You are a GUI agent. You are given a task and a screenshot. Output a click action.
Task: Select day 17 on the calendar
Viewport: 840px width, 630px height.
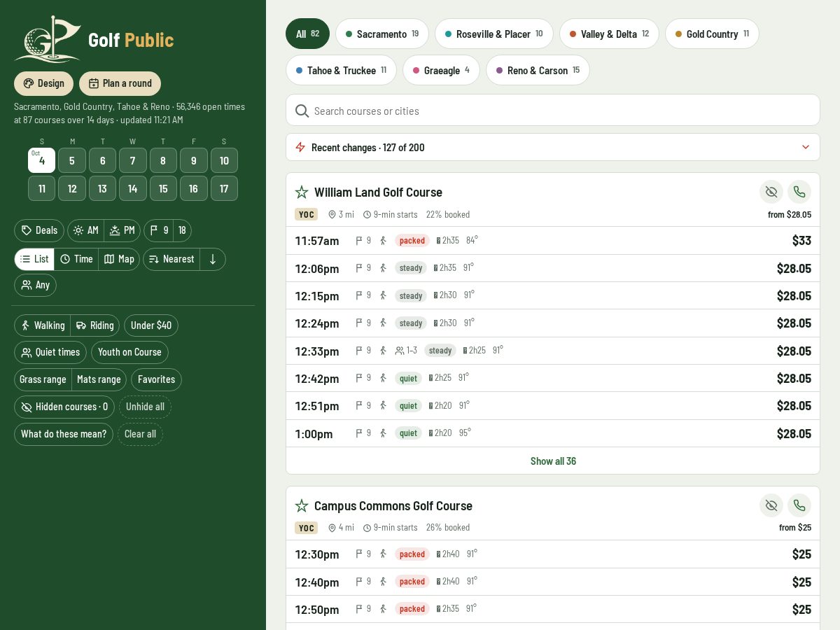click(x=224, y=188)
